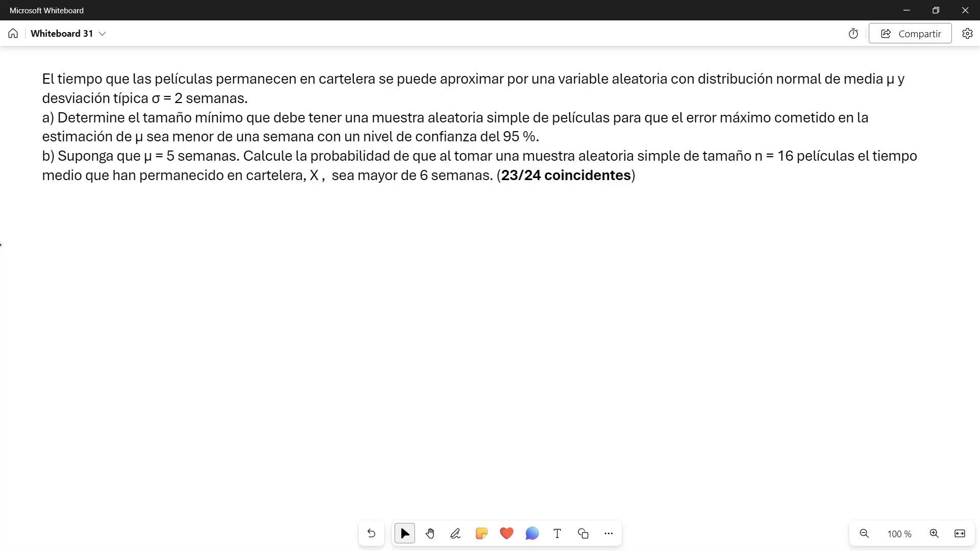Screen dimensions: 980x551
Task: Click the undo arrow button
Action: click(371, 533)
